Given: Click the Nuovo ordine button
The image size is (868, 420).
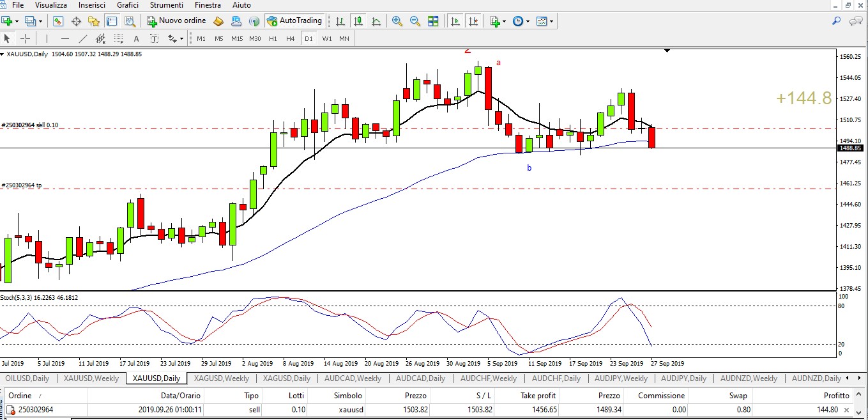Looking at the screenshot, I should tap(176, 20).
